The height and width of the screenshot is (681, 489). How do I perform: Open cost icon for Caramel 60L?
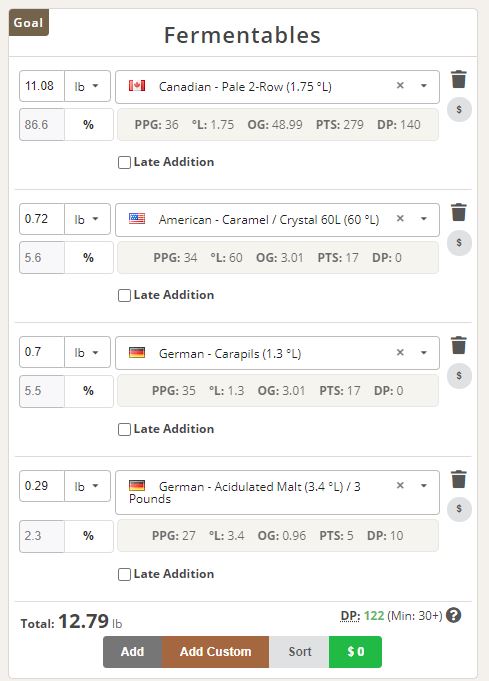[459, 242]
